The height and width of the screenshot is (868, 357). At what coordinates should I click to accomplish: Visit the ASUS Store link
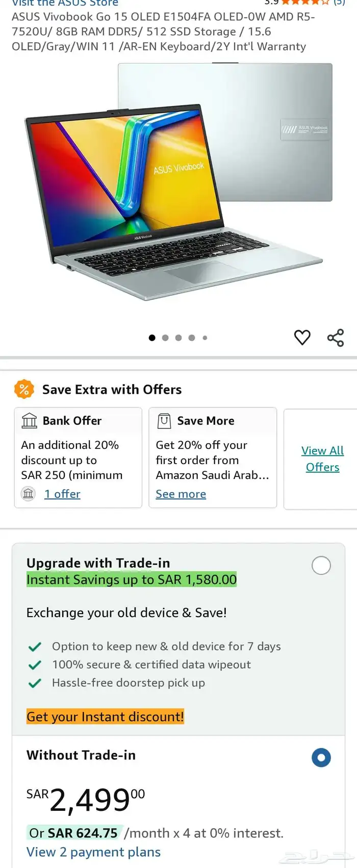(x=65, y=3)
